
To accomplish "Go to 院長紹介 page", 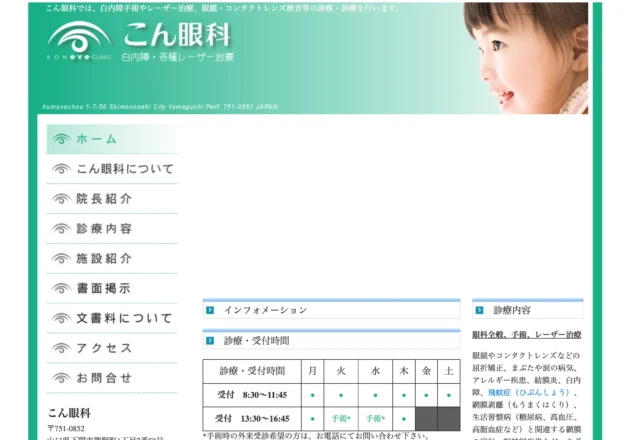I will [112, 199].
